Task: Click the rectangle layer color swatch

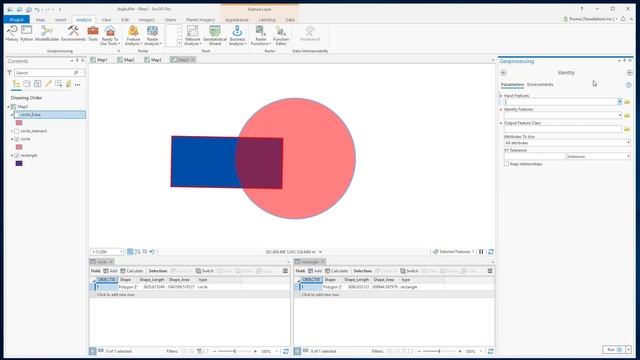Action: tap(19, 164)
